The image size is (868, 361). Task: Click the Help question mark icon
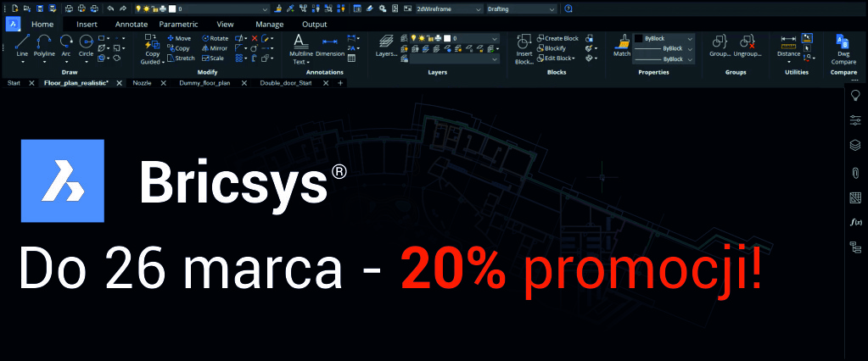[568, 8]
